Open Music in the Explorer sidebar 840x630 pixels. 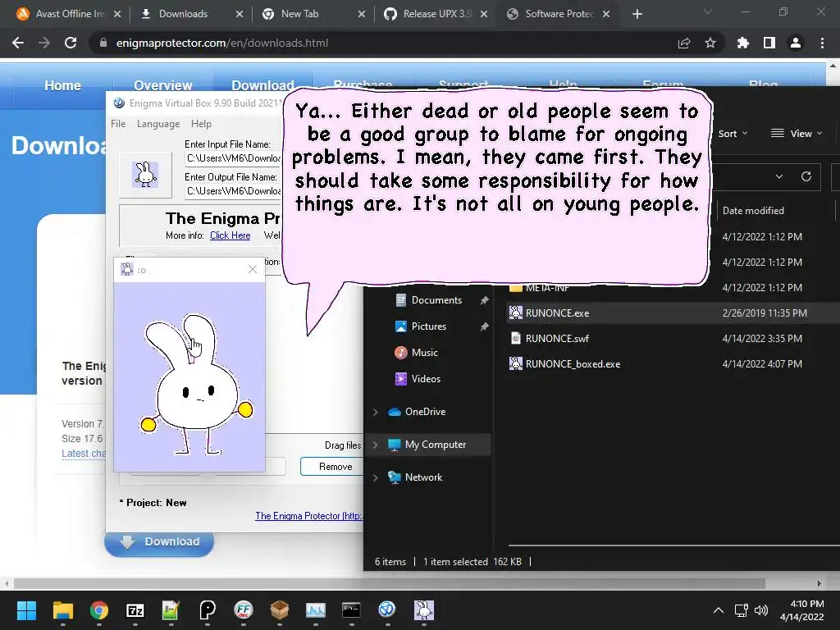(x=424, y=353)
